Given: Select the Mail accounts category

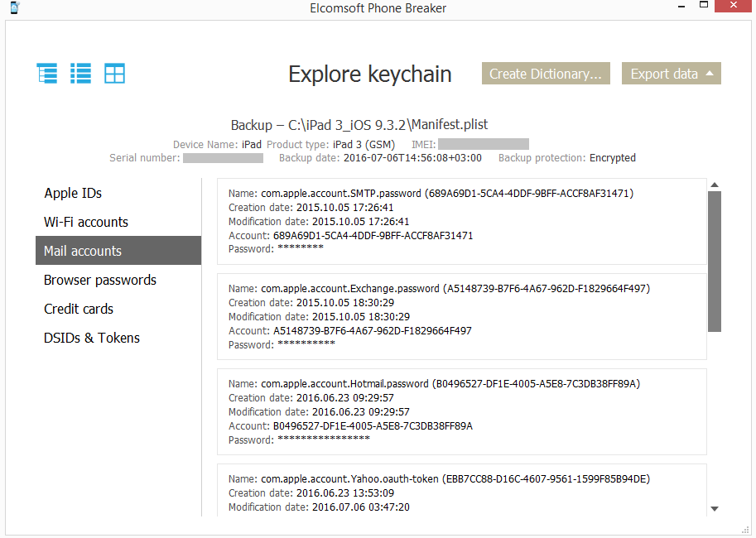Looking at the screenshot, I should click(83, 251).
